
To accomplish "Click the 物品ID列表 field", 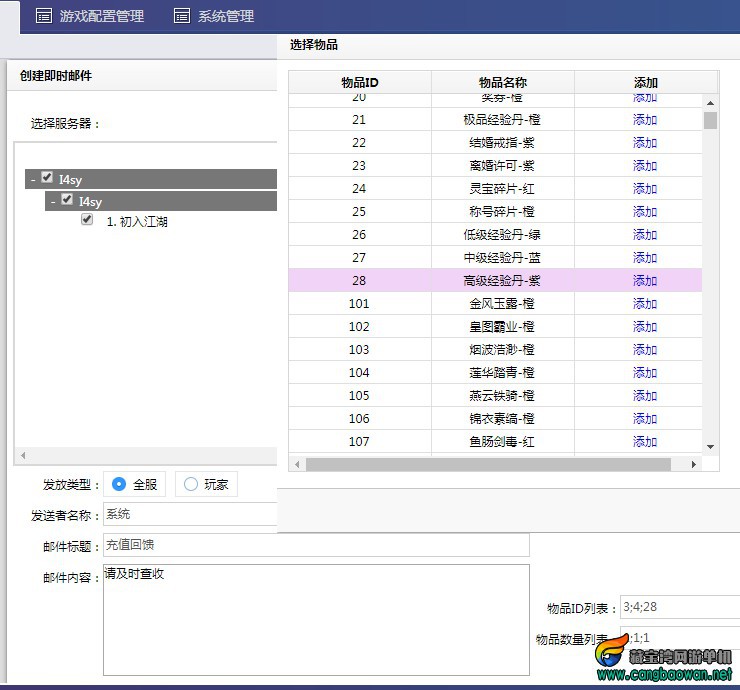I will pos(680,607).
